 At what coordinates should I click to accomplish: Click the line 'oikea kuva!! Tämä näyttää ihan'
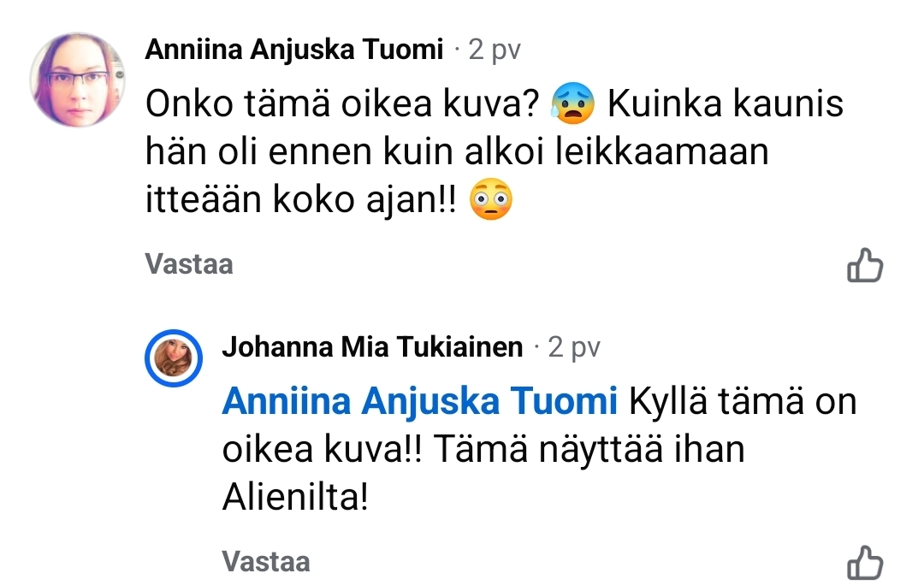[x=483, y=449]
